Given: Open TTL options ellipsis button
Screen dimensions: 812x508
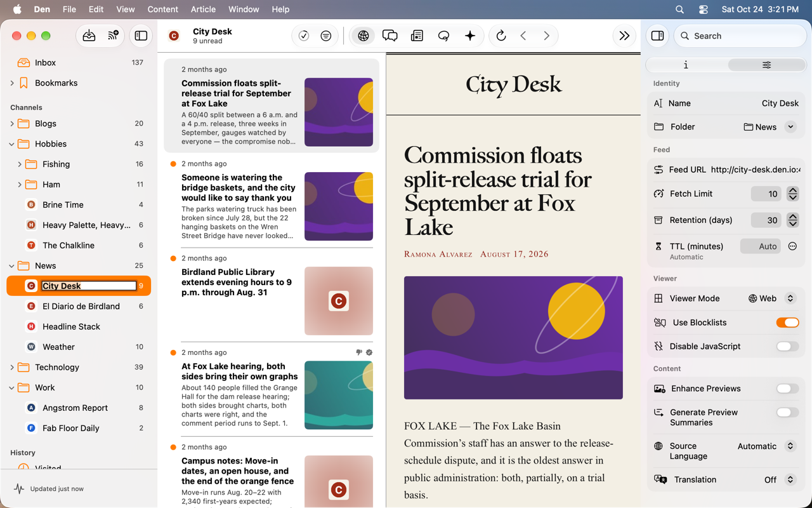Looking at the screenshot, I should 792,246.
